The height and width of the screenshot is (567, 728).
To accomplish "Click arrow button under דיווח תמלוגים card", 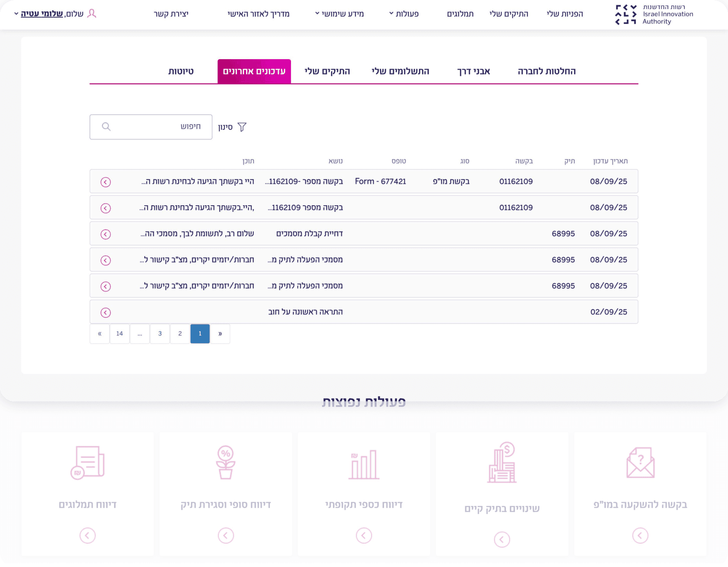I will pyautogui.click(x=87, y=535).
